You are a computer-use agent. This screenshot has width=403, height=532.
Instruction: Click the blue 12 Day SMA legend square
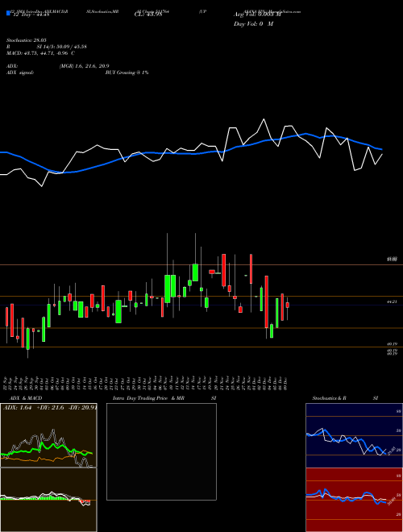pos(8,14)
